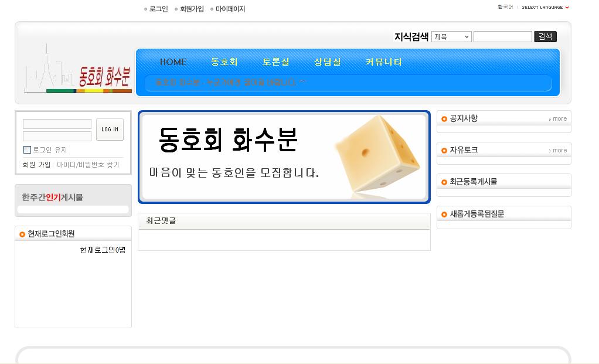Image resolution: width=599 pixels, height=364 pixels.
Task: Click the 최근등록게시물 heading
Action: pos(474,182)
